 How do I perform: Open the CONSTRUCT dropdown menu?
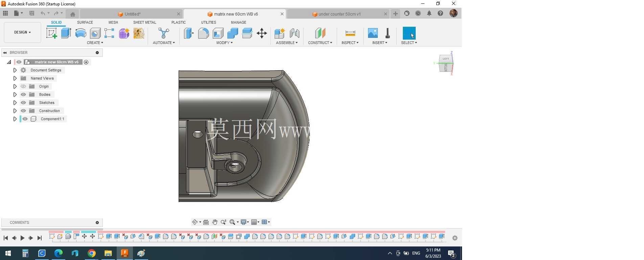320,43
